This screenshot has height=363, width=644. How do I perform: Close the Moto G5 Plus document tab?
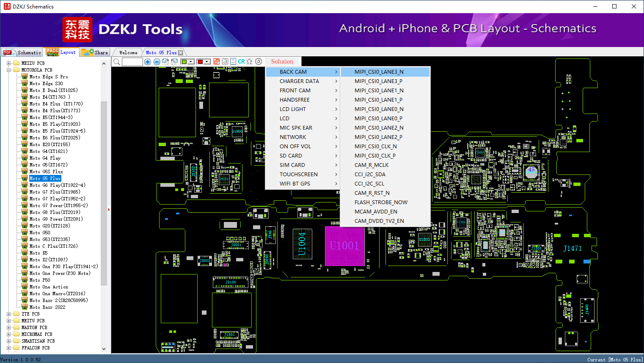click(x=181, y=53)
